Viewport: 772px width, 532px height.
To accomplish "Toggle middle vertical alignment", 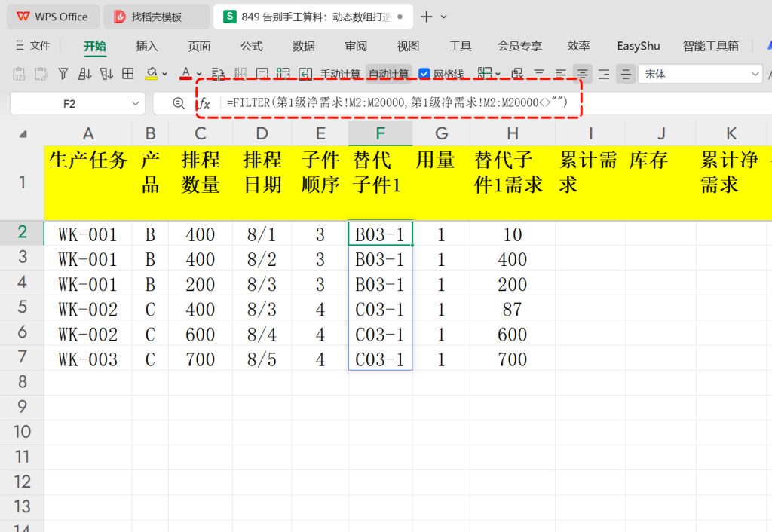I will click(x=625, y=75).
